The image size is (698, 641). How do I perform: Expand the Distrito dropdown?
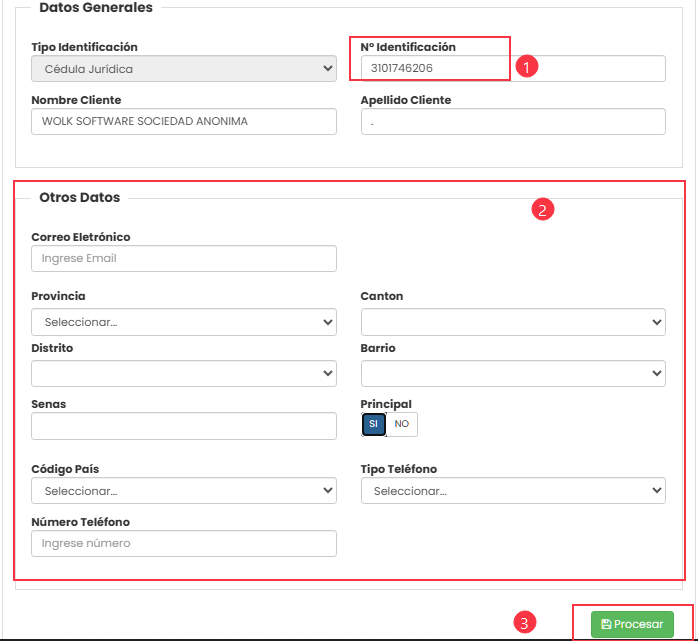pyautogui.click(x=184, y=373)
